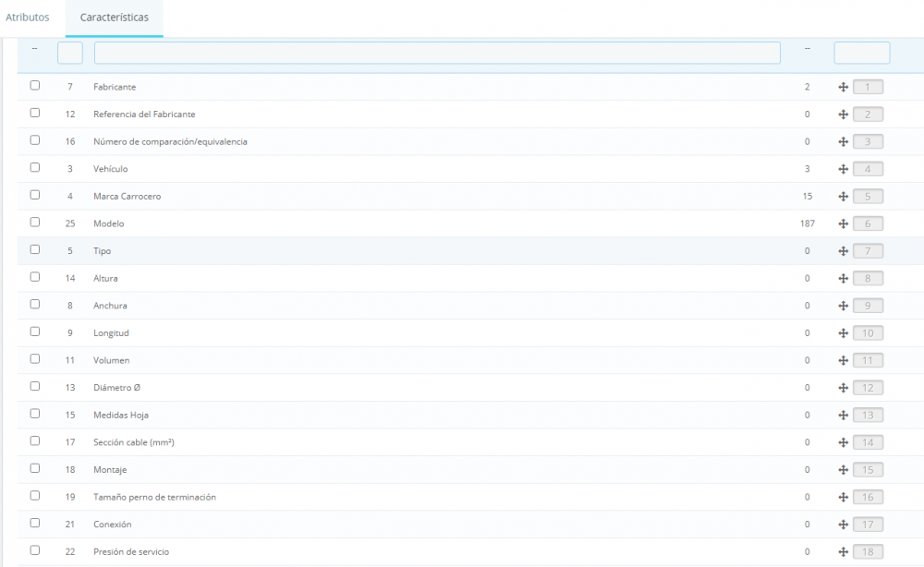Click the move icon beside Conexión

[x=844, y=524]
